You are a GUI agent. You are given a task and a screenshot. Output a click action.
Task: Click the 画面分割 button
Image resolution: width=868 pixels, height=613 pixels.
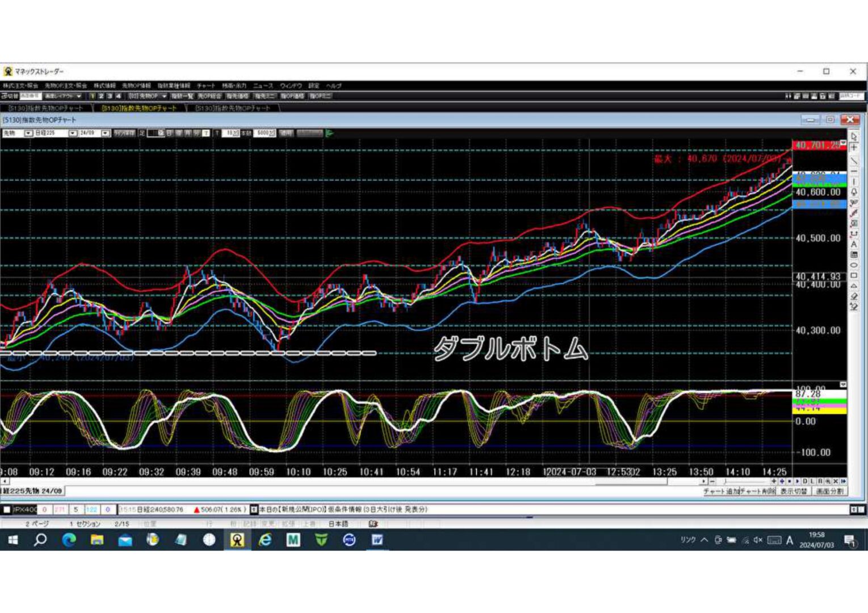coord(829,492)
